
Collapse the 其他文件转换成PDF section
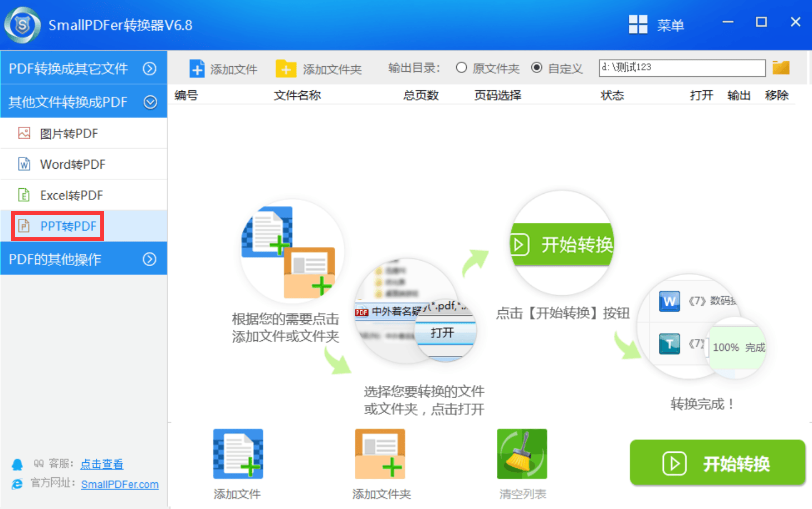coord(84,101)
